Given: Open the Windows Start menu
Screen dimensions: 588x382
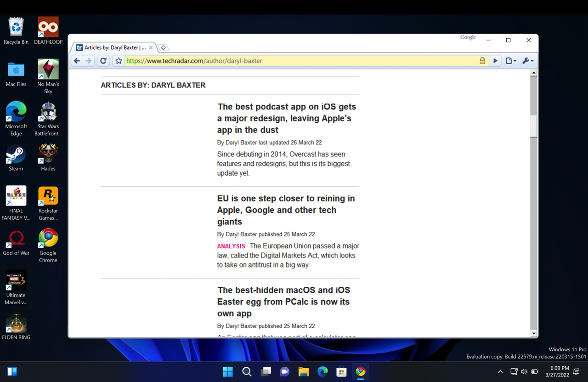Looking at the screenshot, I should coord(227,371).
